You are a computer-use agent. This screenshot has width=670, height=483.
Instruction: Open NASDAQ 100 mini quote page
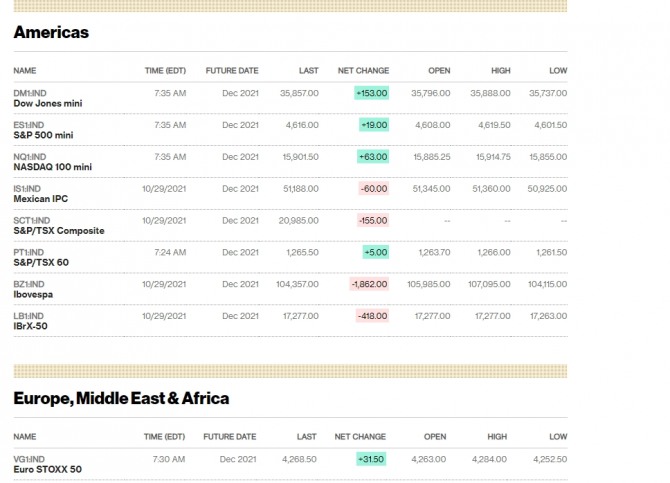point(52,167)
